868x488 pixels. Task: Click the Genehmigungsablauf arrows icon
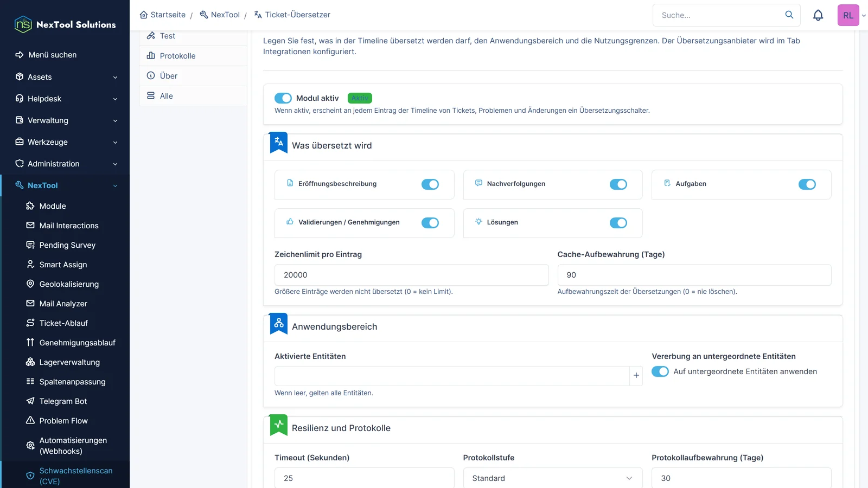[30, 342]
